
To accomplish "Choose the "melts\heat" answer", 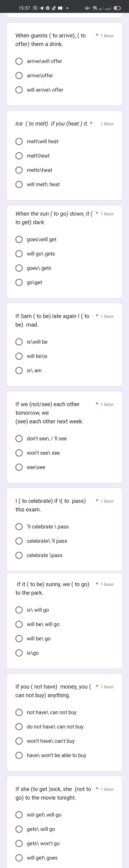I will (19, 170).
